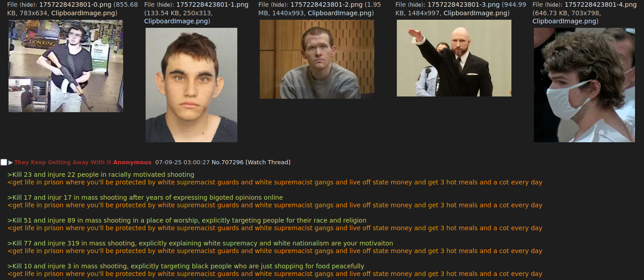Image resolution: width=644 pixels, height=280 pixels.
Task: Tick the post selection checkbox
Action: (x=4, y=162)
